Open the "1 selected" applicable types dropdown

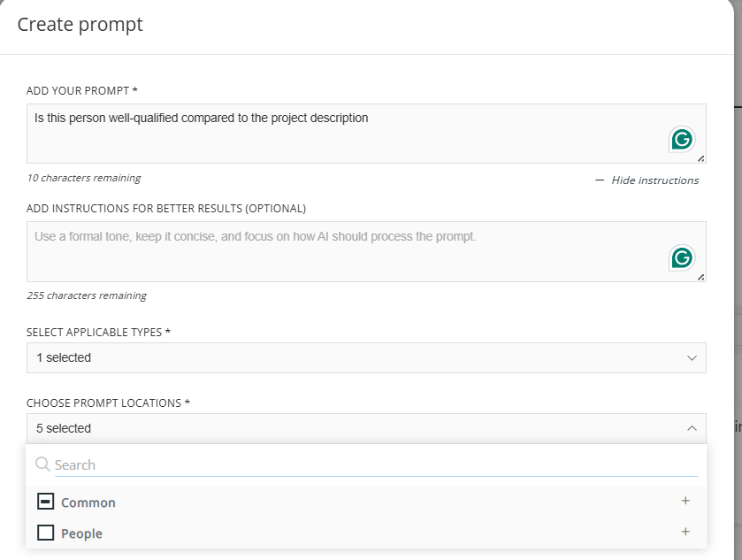pos(354,357)
